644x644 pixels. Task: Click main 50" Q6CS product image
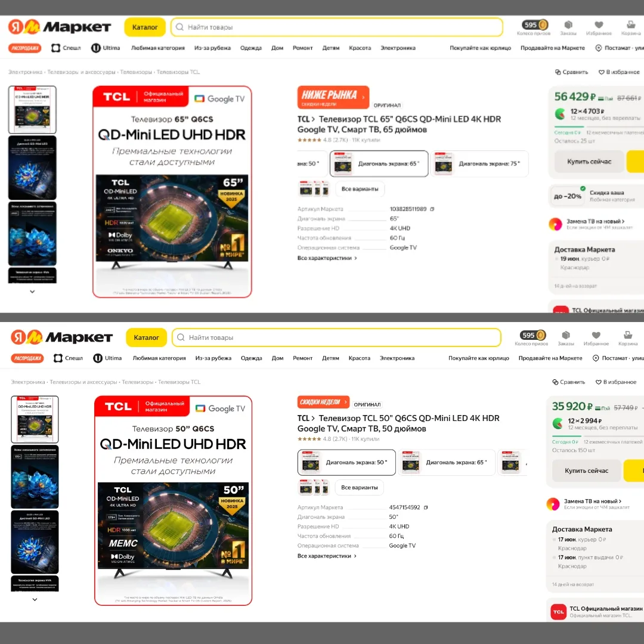pos(174,501)
